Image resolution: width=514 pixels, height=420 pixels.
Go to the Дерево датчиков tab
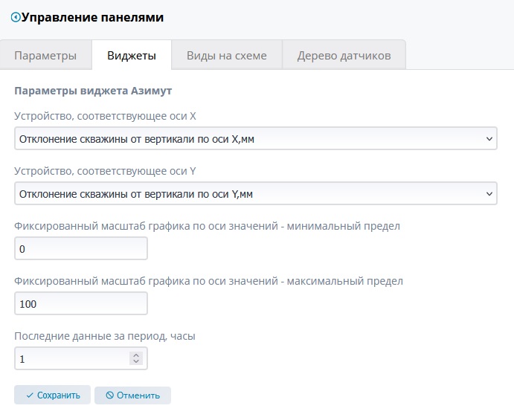(344, 56)
